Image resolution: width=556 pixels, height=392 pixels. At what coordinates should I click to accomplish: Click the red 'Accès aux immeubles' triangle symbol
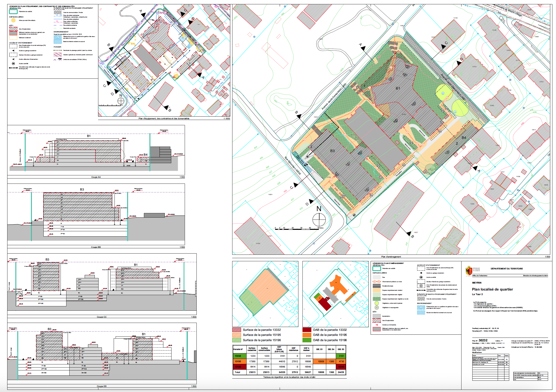pyautogui.click(x=377, y=325)
